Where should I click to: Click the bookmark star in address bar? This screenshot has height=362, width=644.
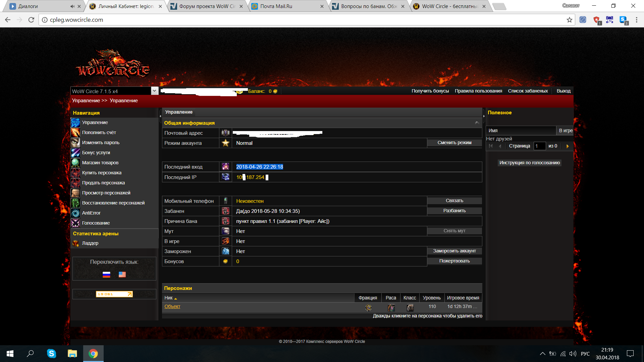click(570, 20)
